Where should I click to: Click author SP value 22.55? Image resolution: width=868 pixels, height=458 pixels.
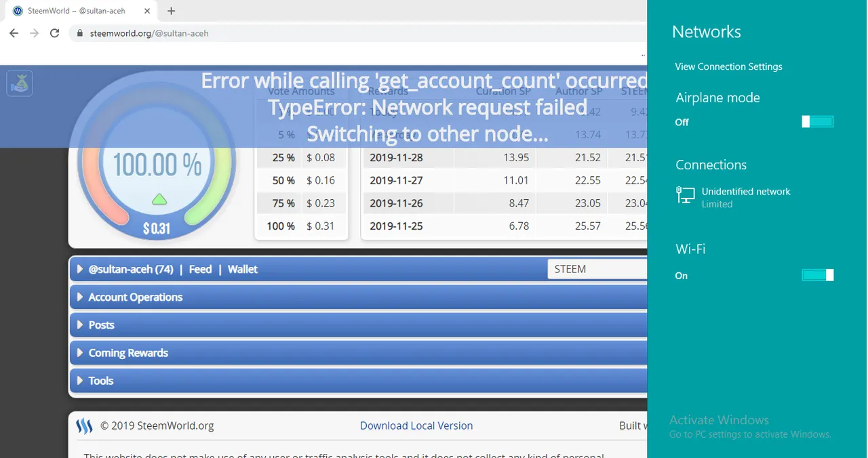click(x=588, y=180)
